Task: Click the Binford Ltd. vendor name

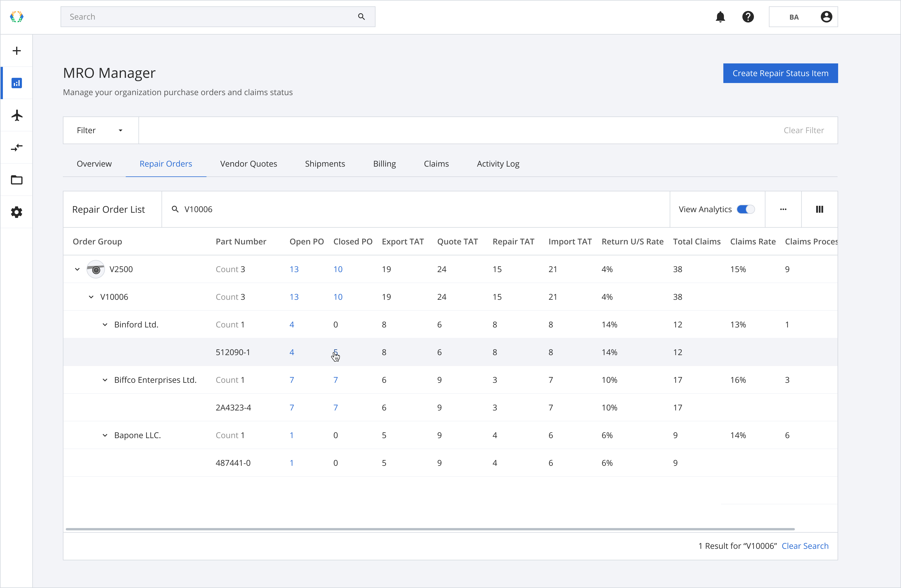Action: (x=136, y=324)
